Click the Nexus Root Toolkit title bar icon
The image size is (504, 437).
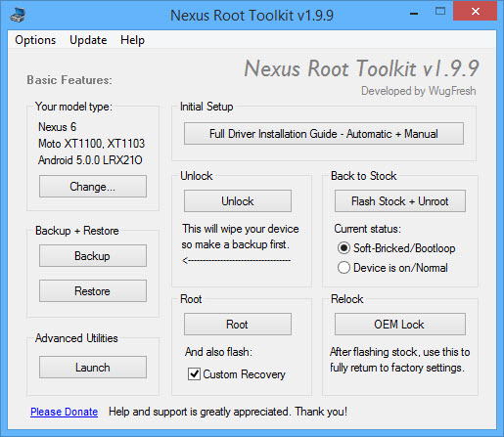(x=18, y=15)
